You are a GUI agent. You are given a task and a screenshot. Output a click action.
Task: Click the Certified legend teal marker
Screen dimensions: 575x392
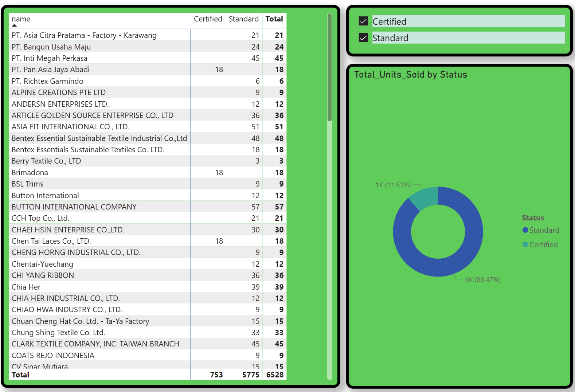(525, 244)
